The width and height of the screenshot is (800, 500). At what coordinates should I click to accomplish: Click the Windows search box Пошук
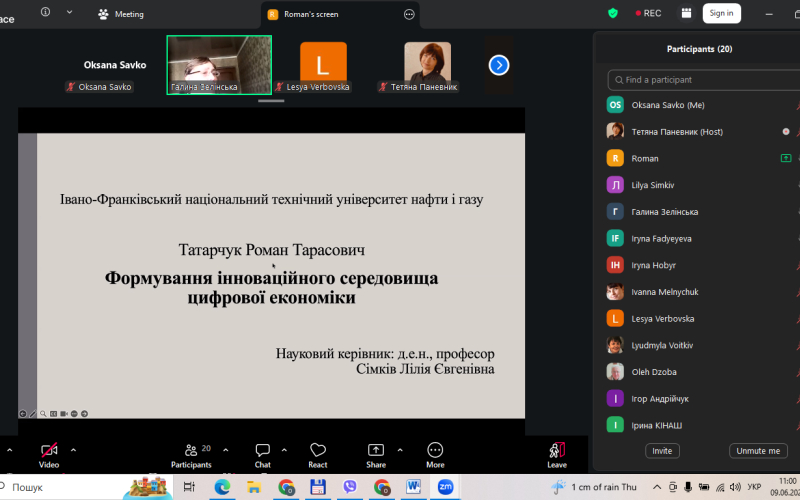tap(86, 487)
